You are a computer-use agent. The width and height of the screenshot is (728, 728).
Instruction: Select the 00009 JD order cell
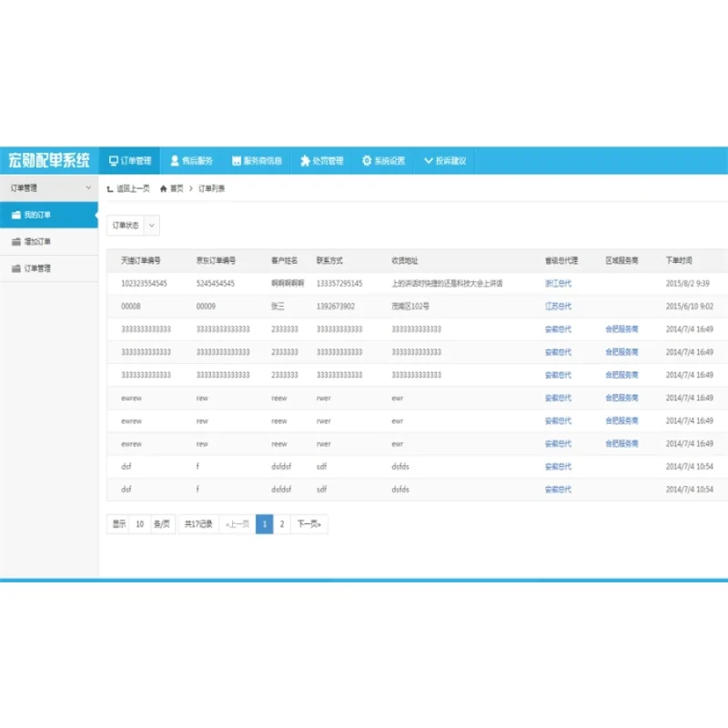206,306
